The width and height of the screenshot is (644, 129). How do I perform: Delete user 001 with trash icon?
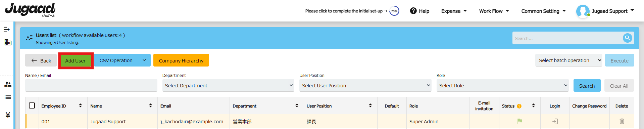(x=622, y=121)
